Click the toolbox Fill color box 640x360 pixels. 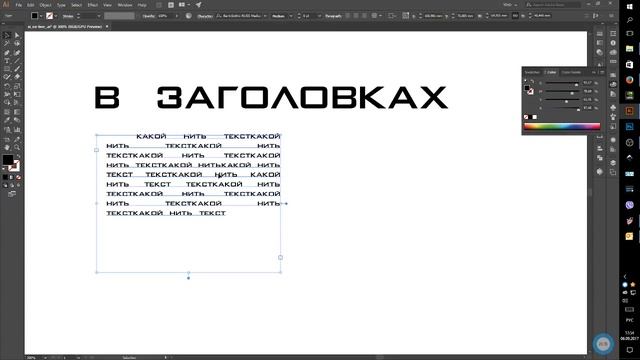point(8,160)
